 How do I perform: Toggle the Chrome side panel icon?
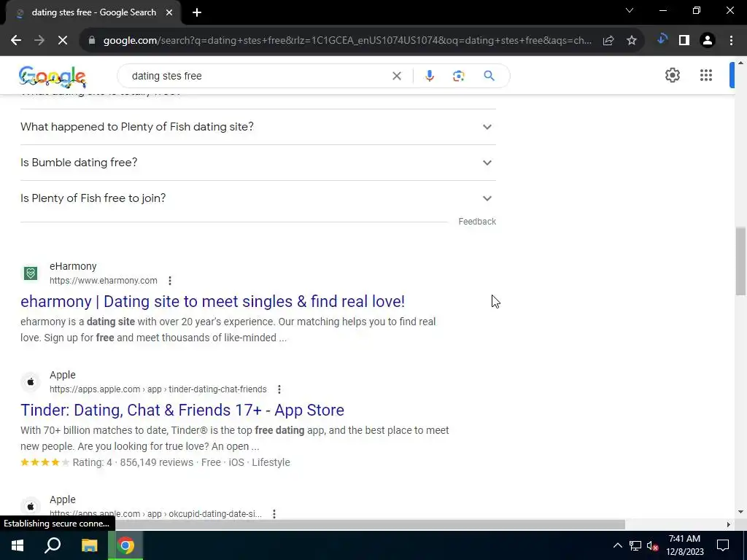pyautogui.click(x=684, y=41)
